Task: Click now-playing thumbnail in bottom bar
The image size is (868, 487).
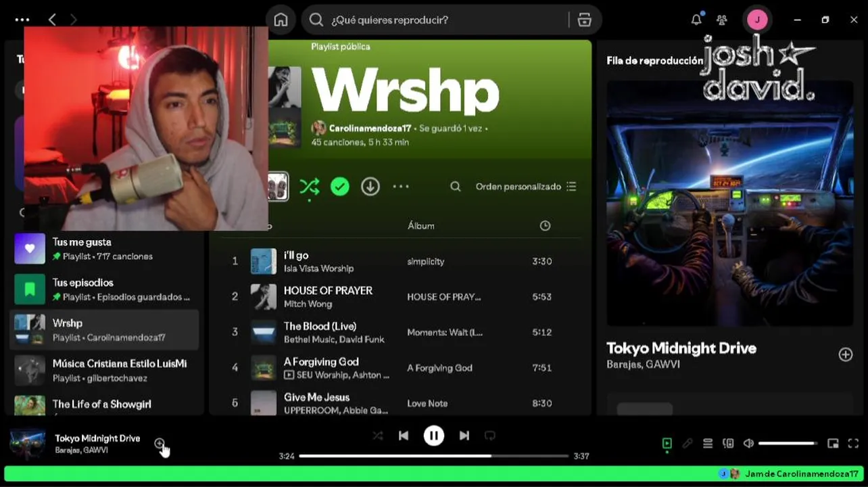Action: (28, 444)
